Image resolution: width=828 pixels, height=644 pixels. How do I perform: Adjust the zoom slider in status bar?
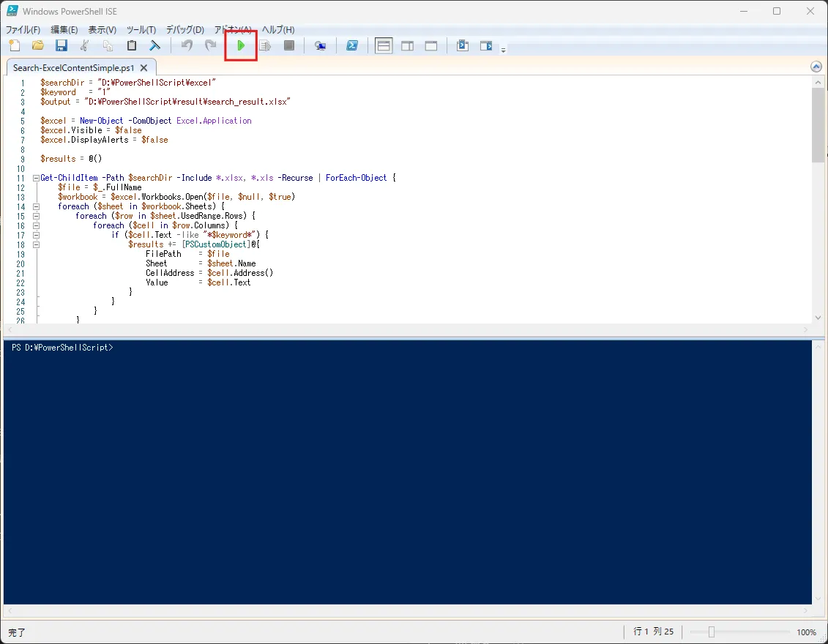pos(712,632)
